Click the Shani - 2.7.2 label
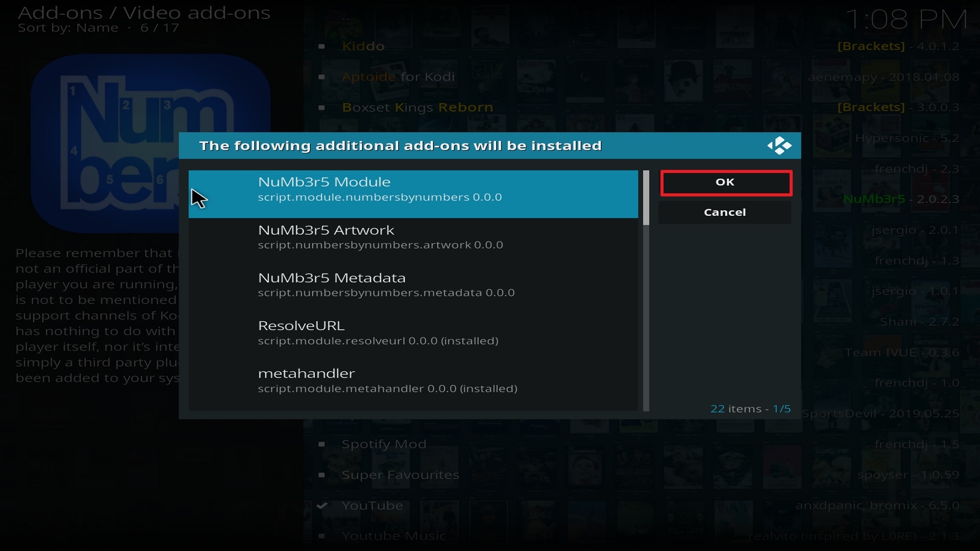Image resolution: width=980 pixels, height=551 pixels. point(920,322)
